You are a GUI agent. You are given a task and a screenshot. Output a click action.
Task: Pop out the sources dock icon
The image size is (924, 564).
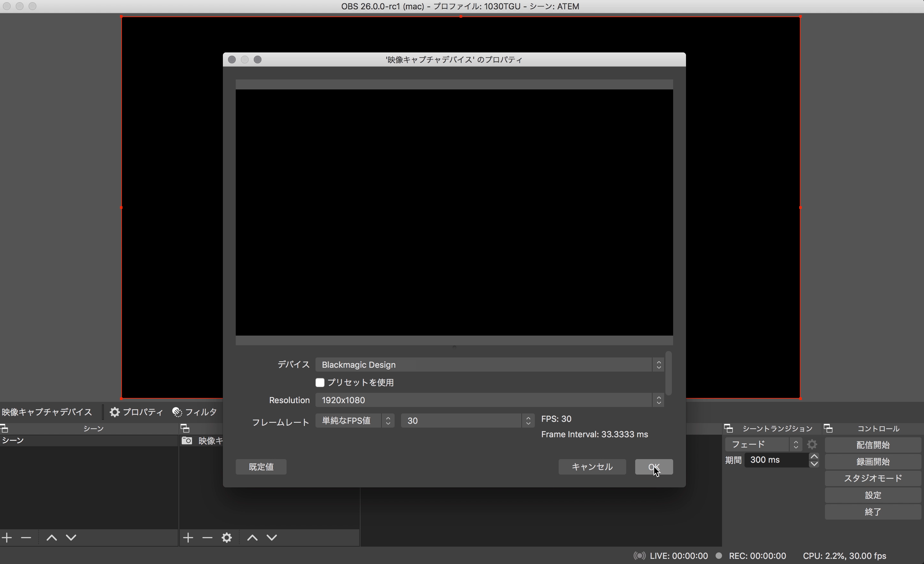[x=185, y=428]
